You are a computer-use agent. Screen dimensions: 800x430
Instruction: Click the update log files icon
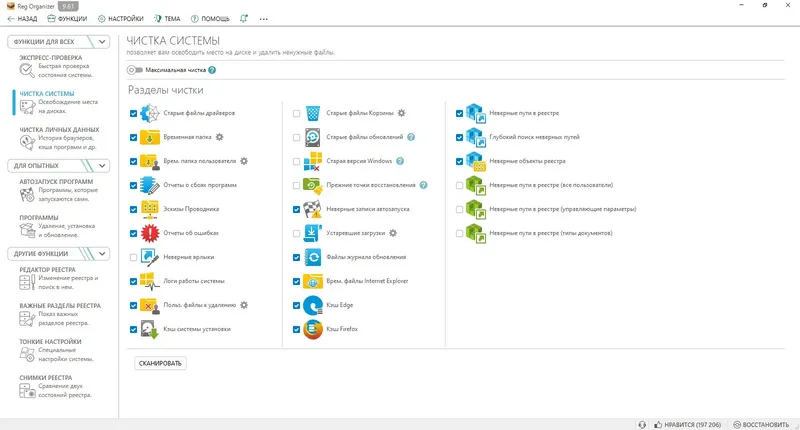313,257
